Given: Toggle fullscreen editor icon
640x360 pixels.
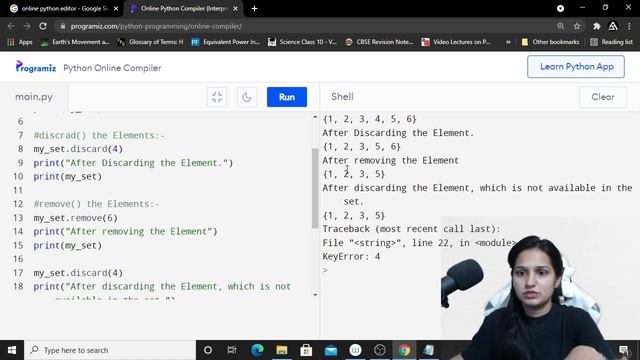Looking at the screenshot, I should (x=217, y=97).
